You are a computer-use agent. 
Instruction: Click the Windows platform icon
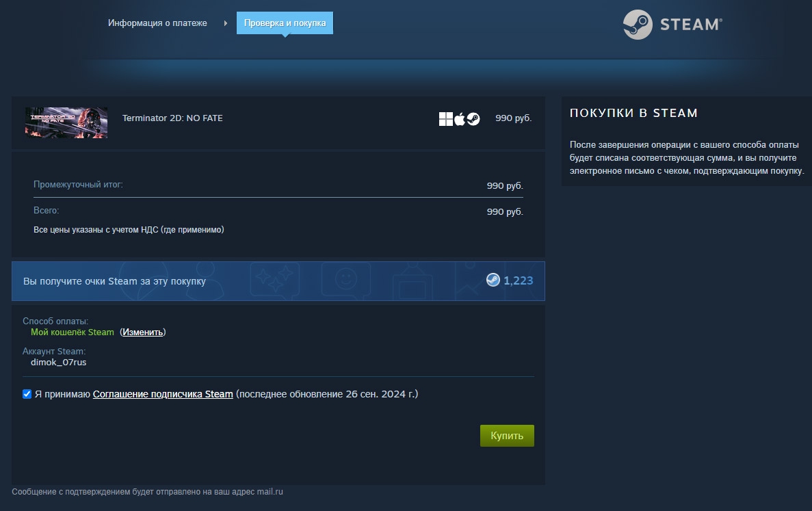coord(445,119)
